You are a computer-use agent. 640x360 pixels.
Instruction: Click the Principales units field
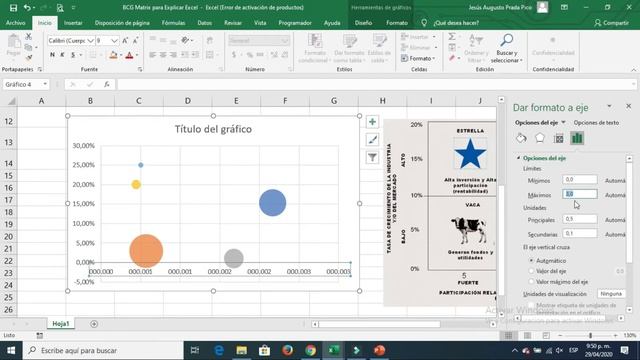(580, 219)
